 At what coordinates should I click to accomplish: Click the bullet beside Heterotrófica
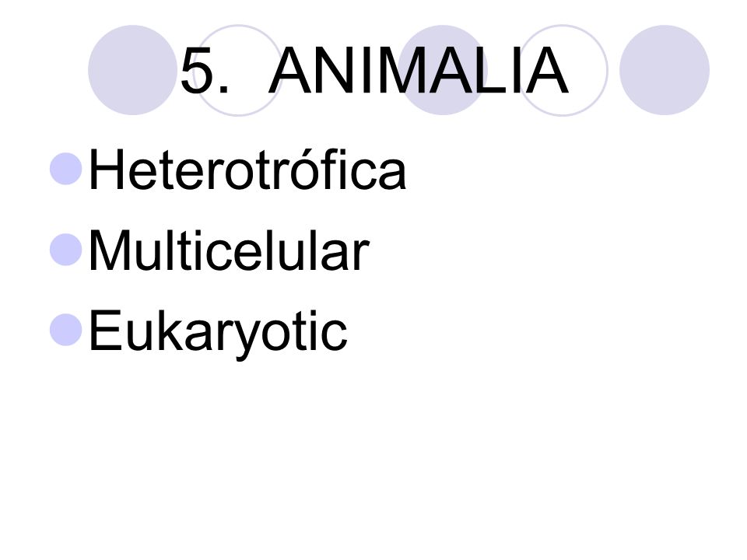[65, 169]
